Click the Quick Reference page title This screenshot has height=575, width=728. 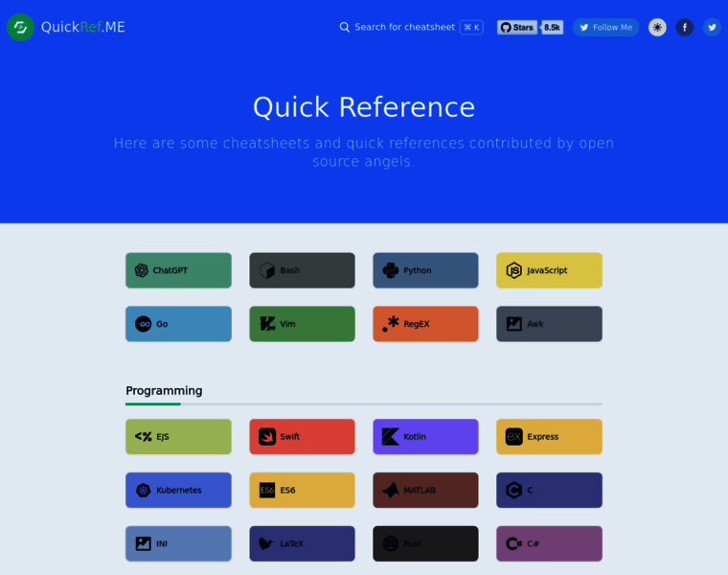point(364,107)
